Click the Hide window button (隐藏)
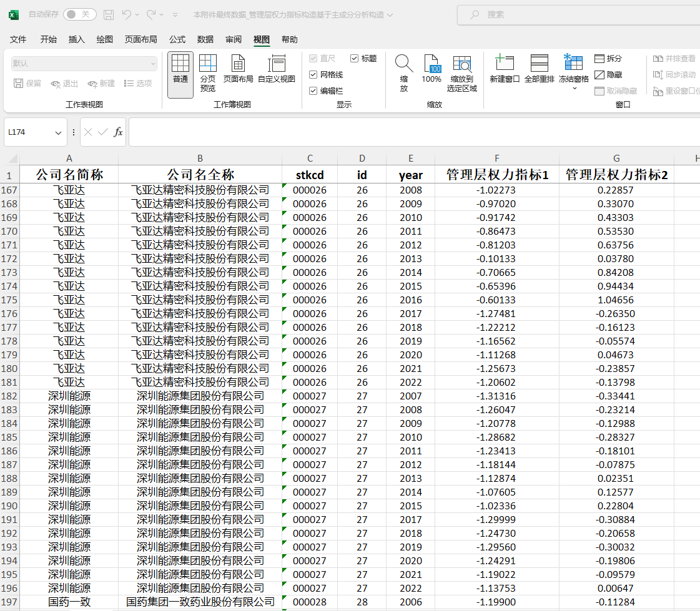This screenshot has height=611, width=700. coord(608,74)
